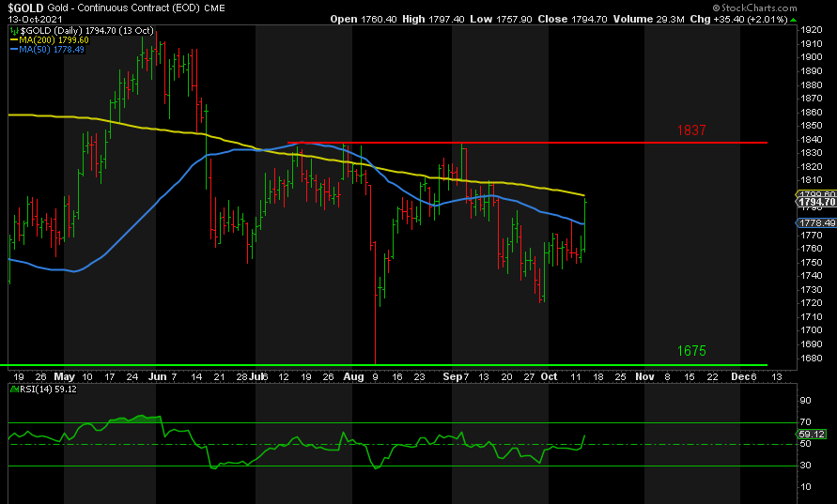
Task: Click the "$GOLD (Daily) 1794.70 (13 Oct)" legend entry
Action: click(86, 31)
